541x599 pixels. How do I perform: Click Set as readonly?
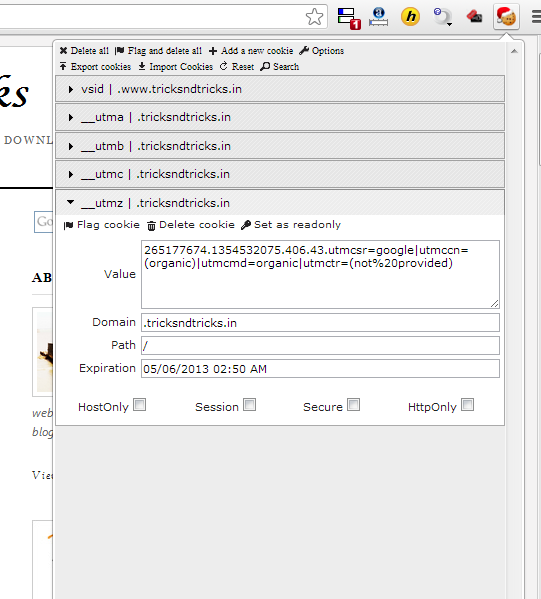pos(291,225)
